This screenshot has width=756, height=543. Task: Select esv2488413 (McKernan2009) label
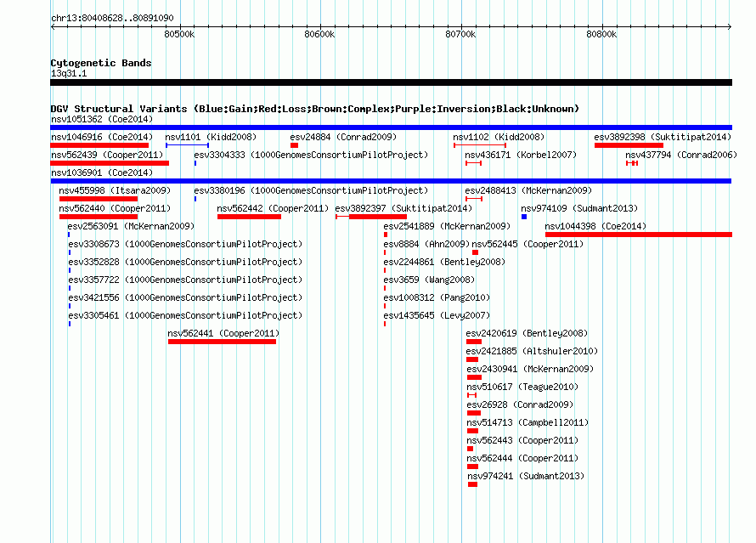528,190
